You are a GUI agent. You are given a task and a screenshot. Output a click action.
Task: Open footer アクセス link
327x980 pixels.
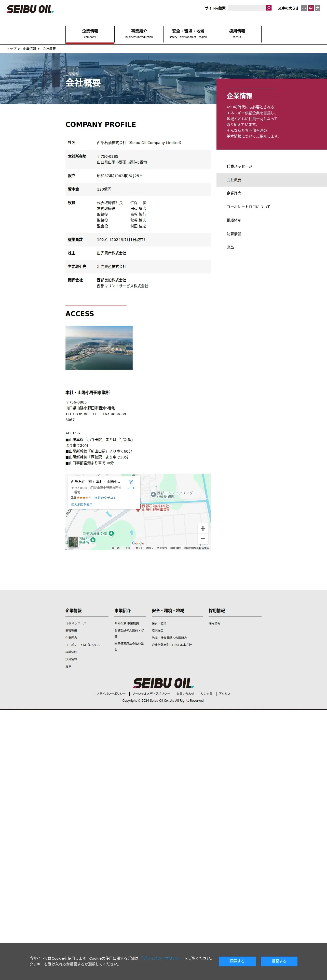tap(225, 694)
